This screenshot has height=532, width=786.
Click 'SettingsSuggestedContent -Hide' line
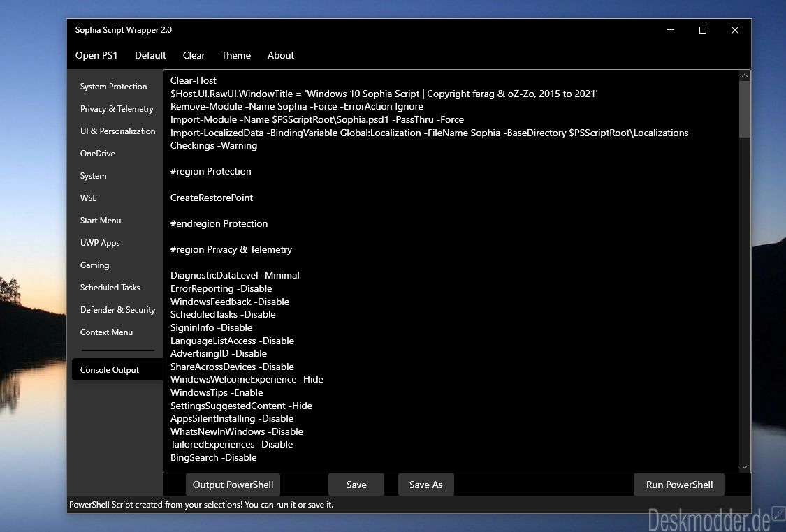point(241,406)
